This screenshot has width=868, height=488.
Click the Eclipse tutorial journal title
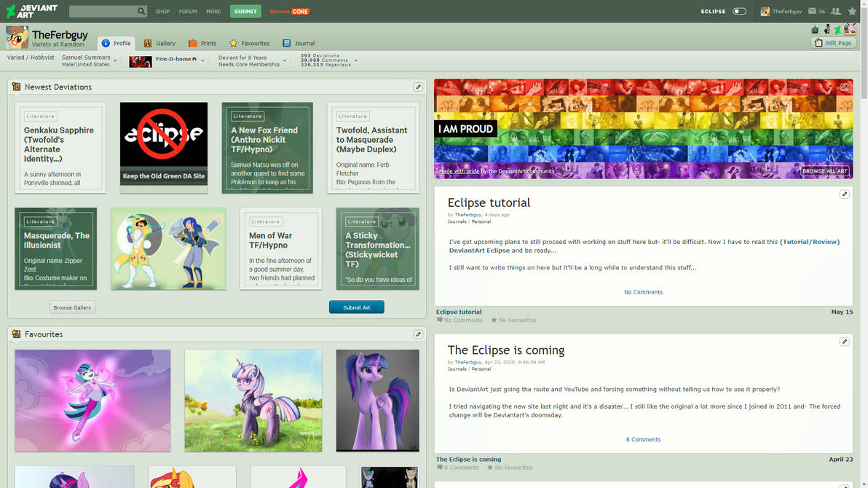[489, 202]
